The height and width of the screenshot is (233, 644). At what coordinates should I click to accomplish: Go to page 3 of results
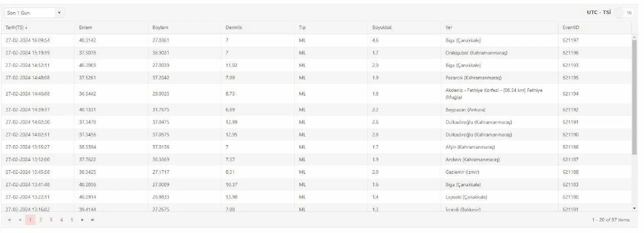tap(51, 220)
